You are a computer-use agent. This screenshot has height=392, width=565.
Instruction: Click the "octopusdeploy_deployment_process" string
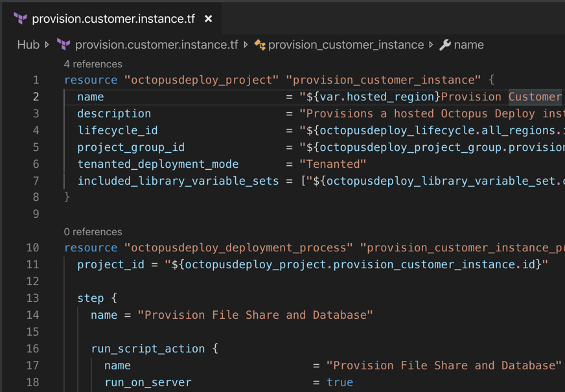tap(238, 248)
